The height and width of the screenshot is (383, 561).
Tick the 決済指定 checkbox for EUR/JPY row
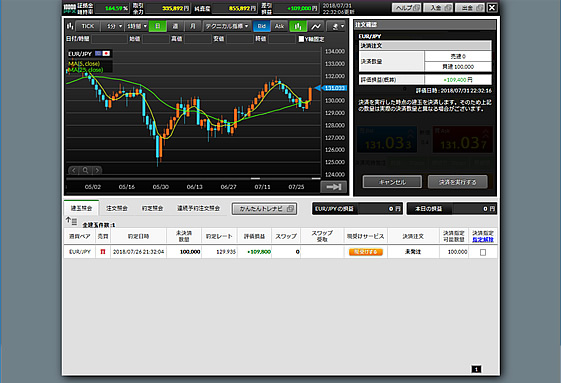[x=483, y=252]
